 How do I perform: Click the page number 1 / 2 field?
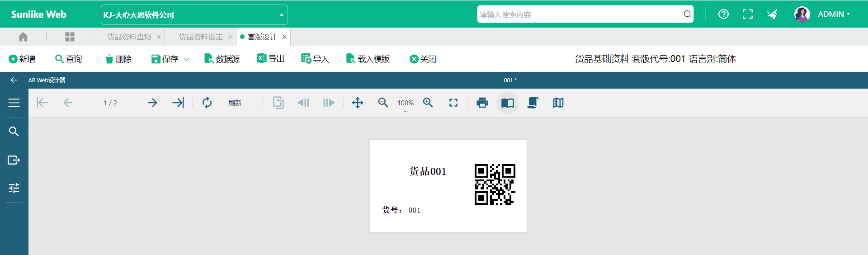point(110,103)
